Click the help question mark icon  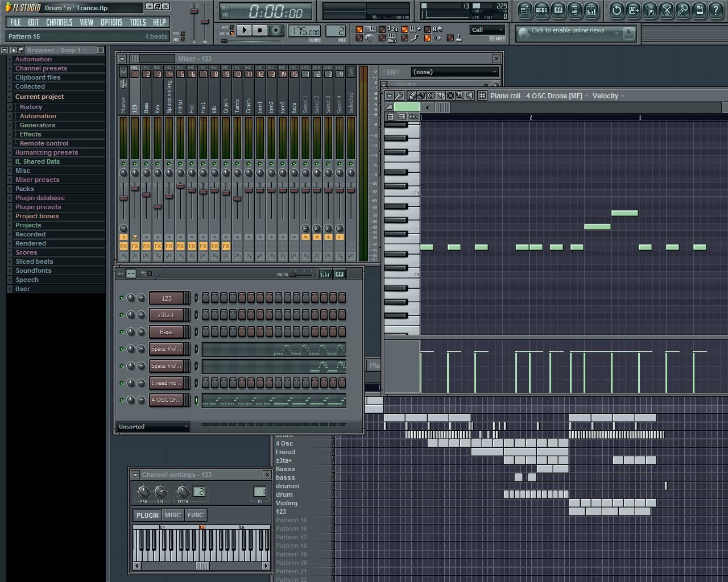point(715,10)
